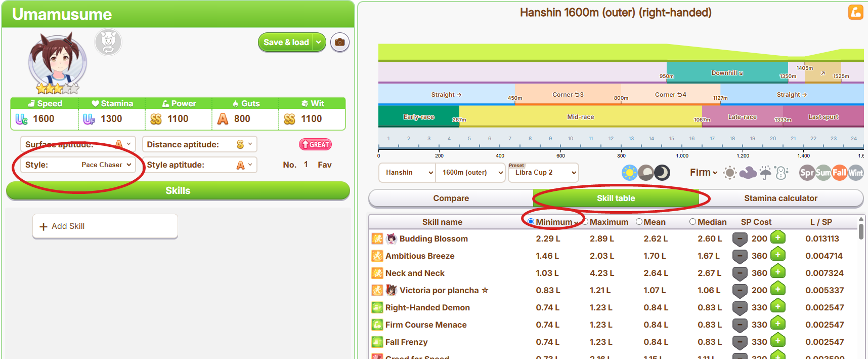Add Fall Frenzy with plus icon
The height and width of the screenshot is (359, 868).
[x=778, y=341]
